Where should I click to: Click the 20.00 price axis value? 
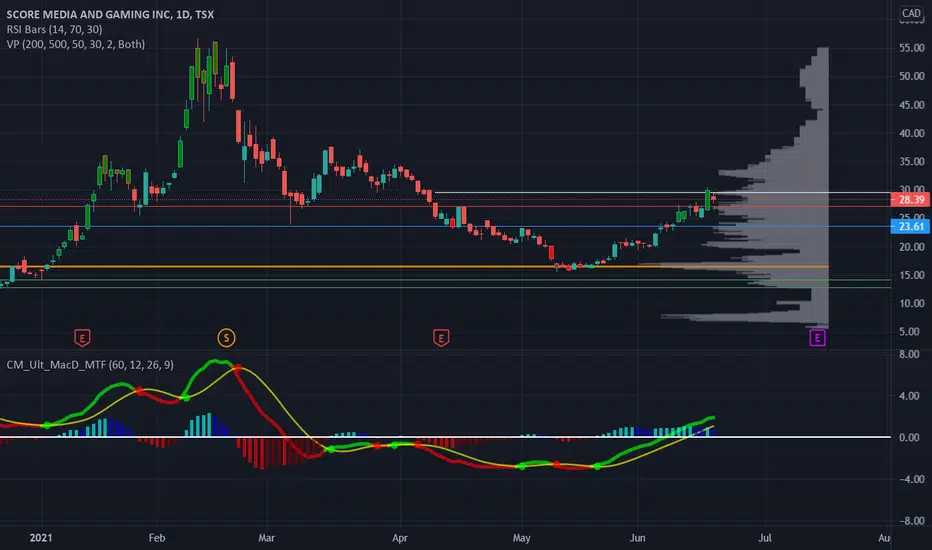coord(912,247)
